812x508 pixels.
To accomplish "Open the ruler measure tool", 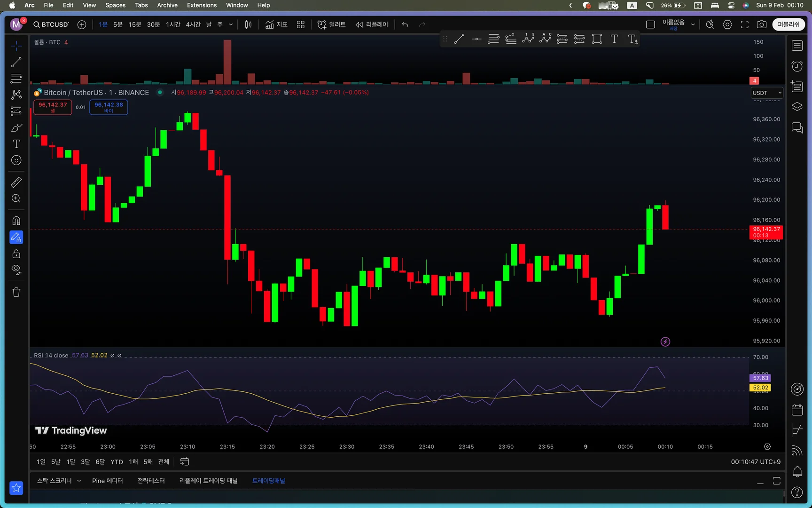I will (16, 182).
